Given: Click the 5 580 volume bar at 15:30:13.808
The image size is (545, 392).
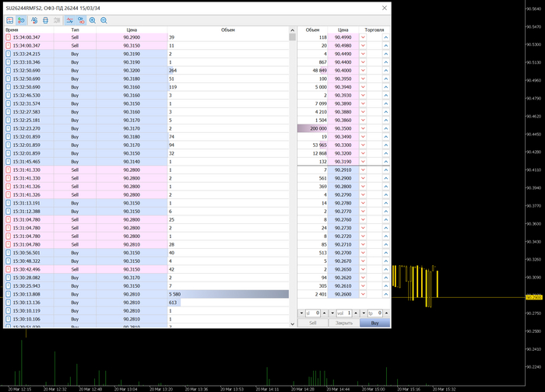Looking at the screenshot, I should pos(228,294).
